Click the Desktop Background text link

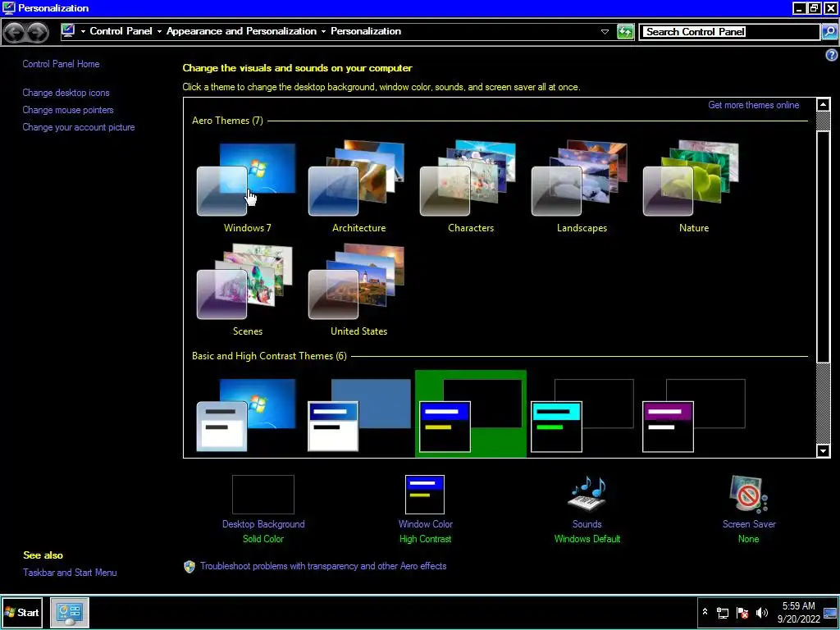pos(263,524)
